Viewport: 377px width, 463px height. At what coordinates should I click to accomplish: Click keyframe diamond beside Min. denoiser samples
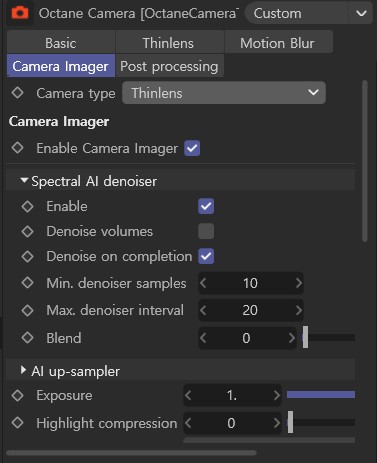coord(27,283)
